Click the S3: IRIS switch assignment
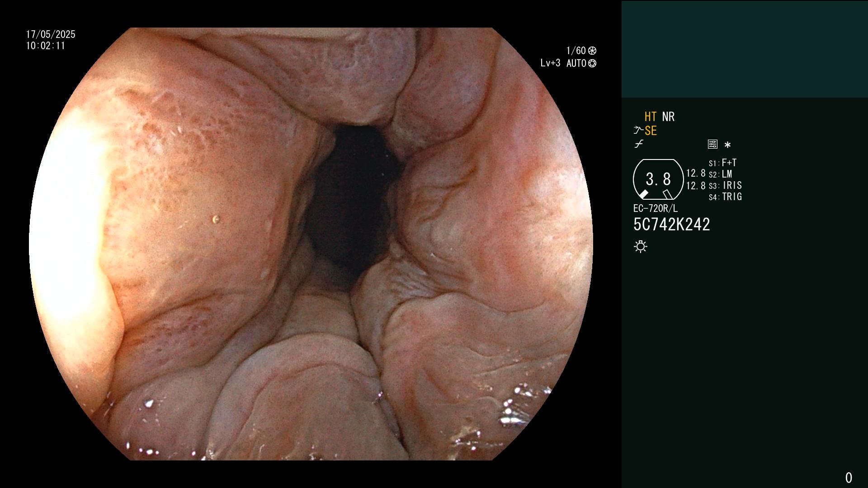This screenshot has width=868, height=488. pyautogui.click(x=725, y=185)
